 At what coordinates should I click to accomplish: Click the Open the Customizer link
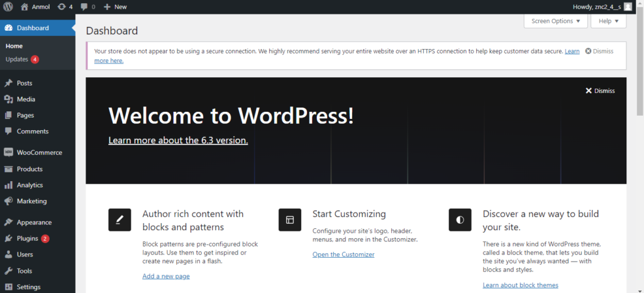pos(343,255)
